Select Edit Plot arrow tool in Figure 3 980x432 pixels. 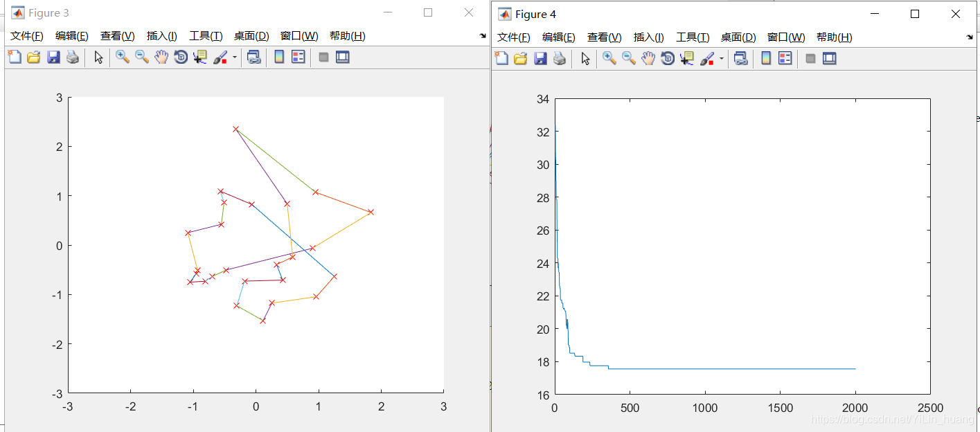98,57
